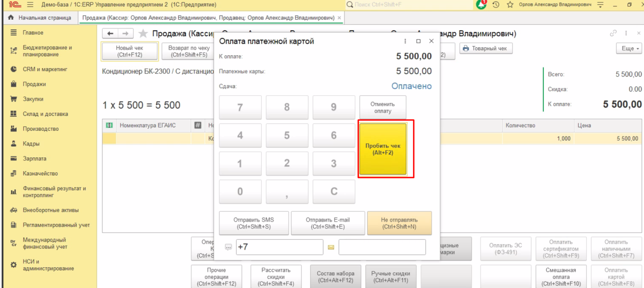Click the phone number field with +7

point(279,247)
